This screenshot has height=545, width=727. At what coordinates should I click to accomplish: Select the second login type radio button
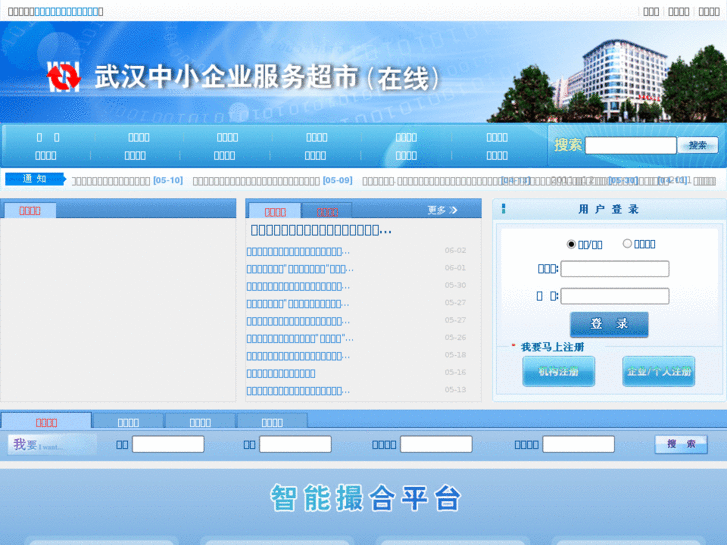pyautogui.click(x=628, y=243)
